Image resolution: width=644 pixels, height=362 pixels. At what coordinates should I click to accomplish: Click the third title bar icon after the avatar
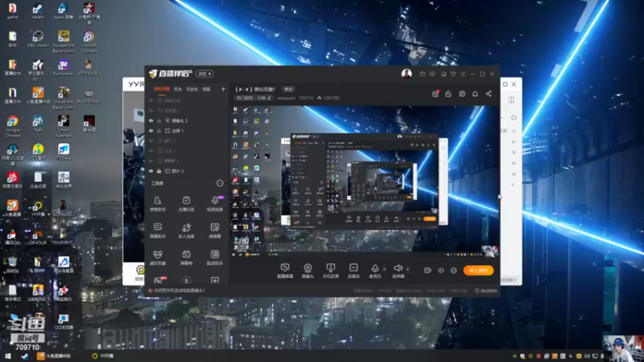point(444,74)
